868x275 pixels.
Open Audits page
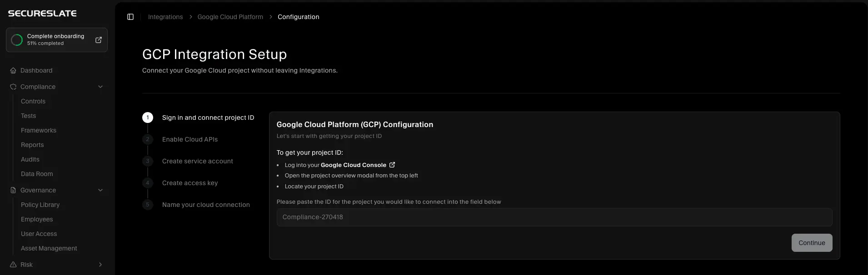30,159
